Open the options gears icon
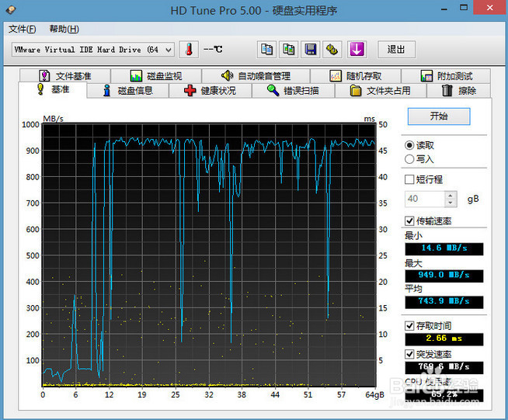 pyautogui.click(x=332, y=50)
